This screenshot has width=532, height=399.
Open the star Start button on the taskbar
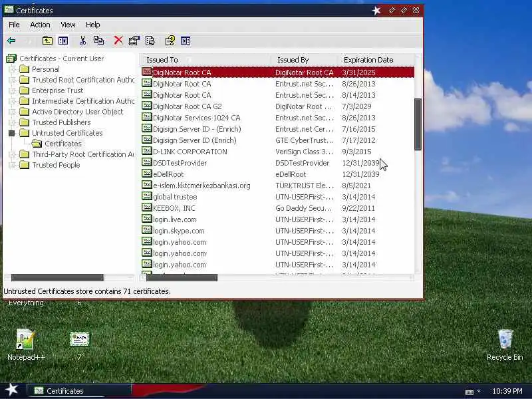click(x=11, y=390)
